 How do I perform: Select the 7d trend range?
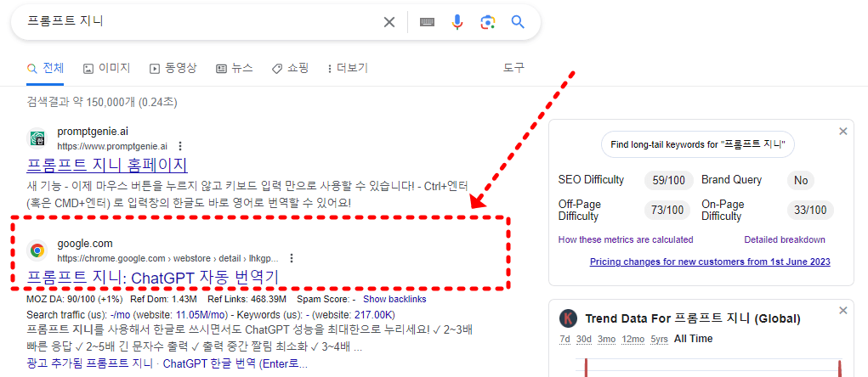click(564, 339)
